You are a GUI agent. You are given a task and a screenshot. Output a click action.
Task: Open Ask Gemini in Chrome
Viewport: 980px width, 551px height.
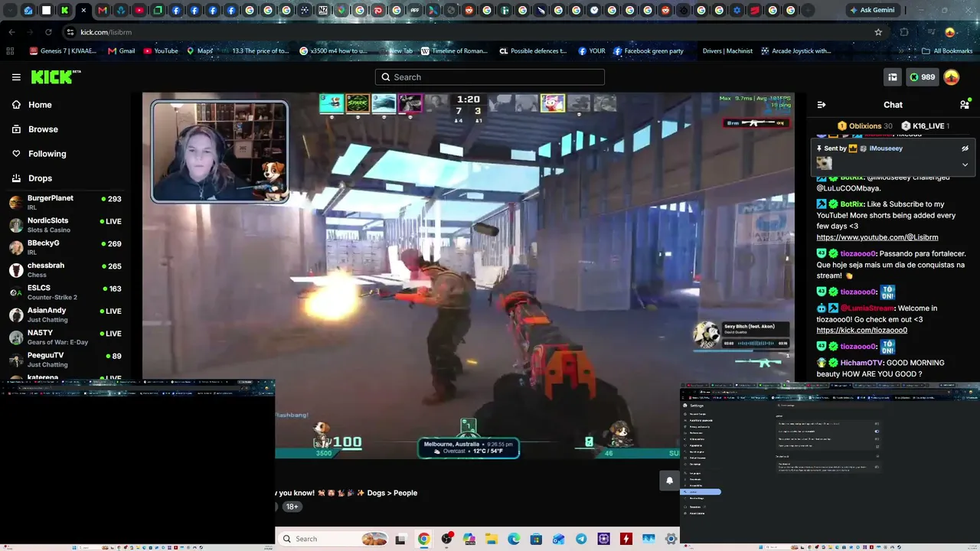point(874,11)
